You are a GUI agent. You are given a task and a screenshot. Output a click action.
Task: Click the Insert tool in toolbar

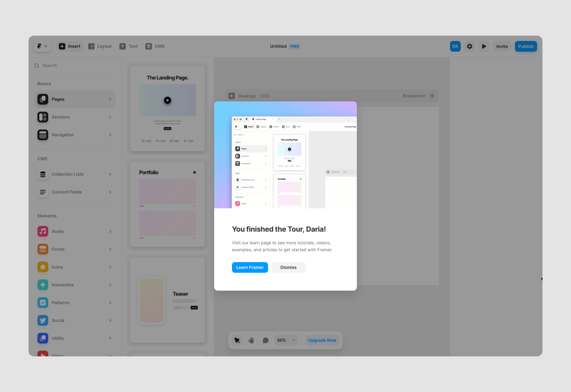[69, 46]
